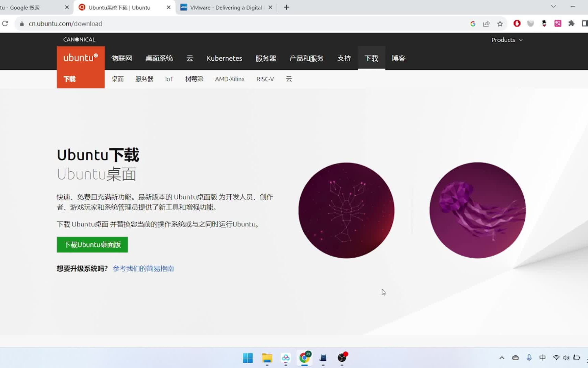Click the battery status tray icon

coord(576,358)
